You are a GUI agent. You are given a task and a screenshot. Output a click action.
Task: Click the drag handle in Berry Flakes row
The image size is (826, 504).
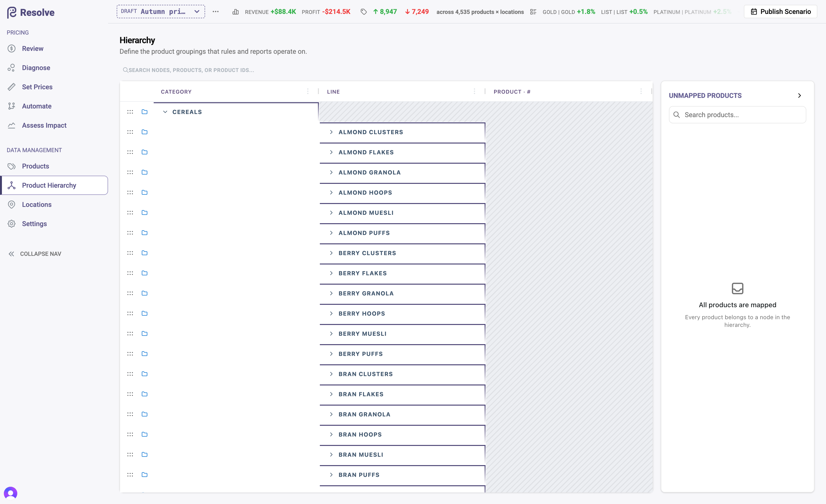pos(130,273)
